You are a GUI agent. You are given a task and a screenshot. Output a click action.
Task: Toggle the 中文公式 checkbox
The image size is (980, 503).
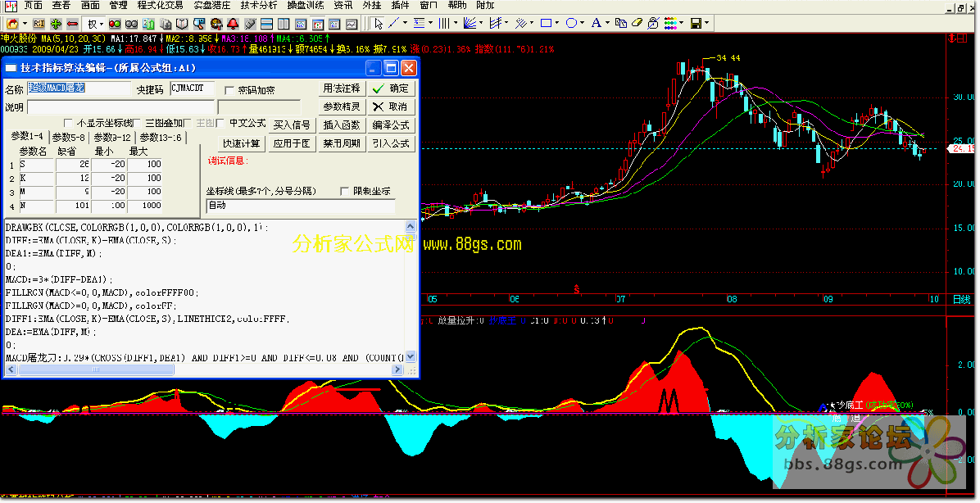point(220,123)
